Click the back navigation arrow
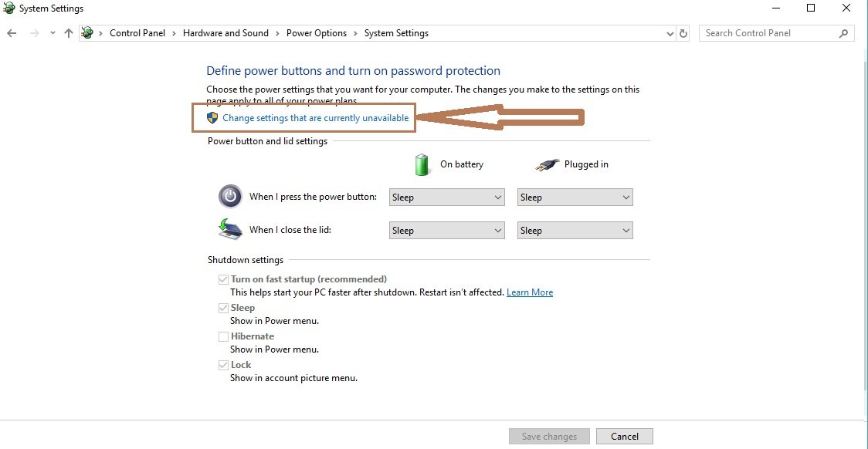This screenshot has width=868, height=449. tap(12, 33)
